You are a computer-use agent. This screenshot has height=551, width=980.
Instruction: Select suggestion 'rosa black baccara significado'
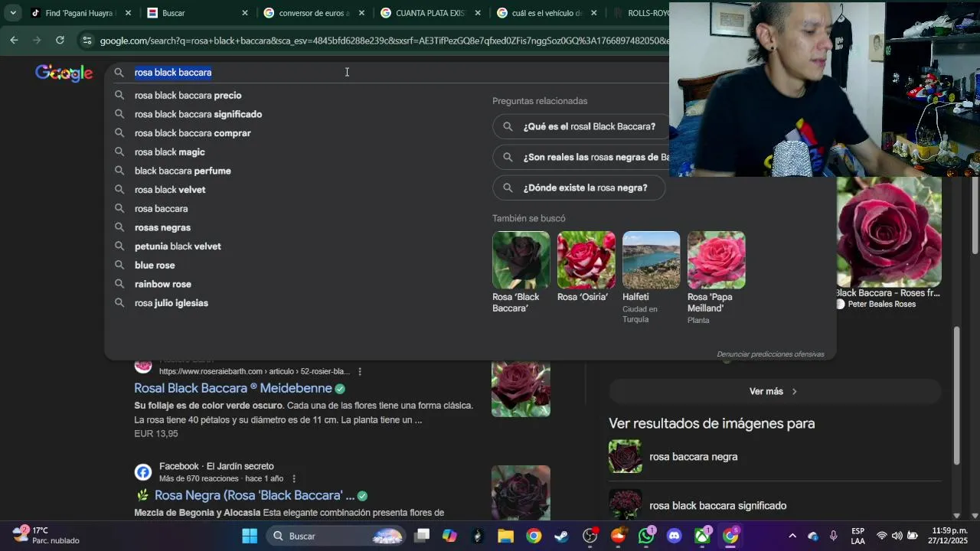click(198, 114)
